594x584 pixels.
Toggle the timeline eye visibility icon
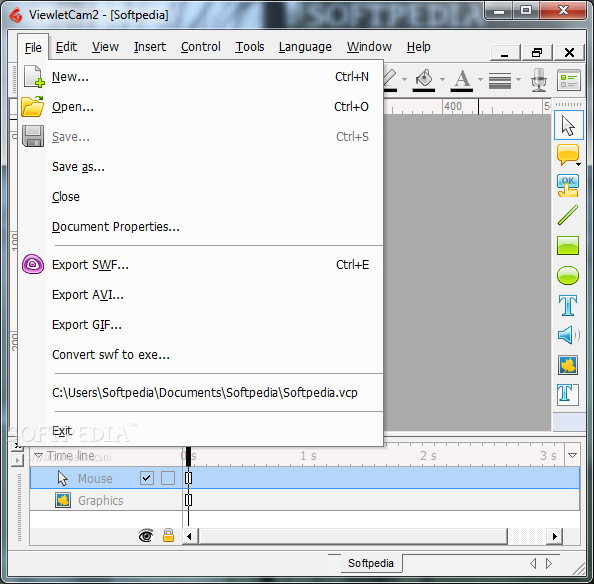point(146,536)
